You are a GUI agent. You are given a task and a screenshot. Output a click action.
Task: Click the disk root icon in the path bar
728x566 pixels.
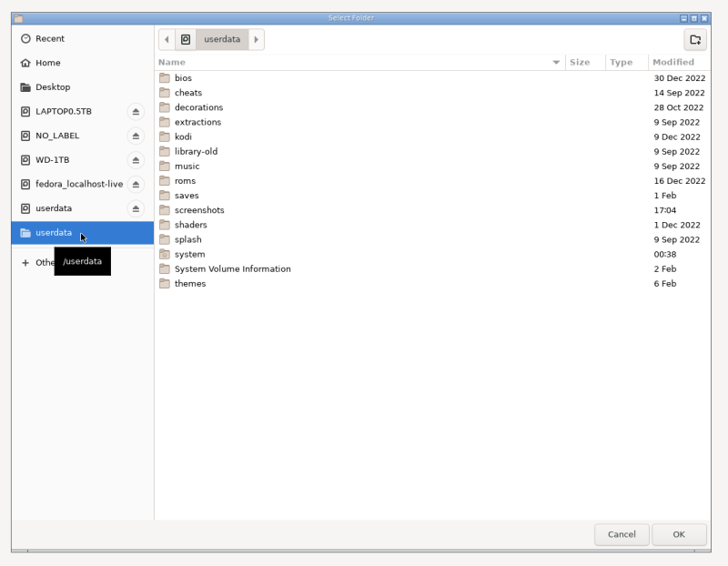tap(186, 39)
